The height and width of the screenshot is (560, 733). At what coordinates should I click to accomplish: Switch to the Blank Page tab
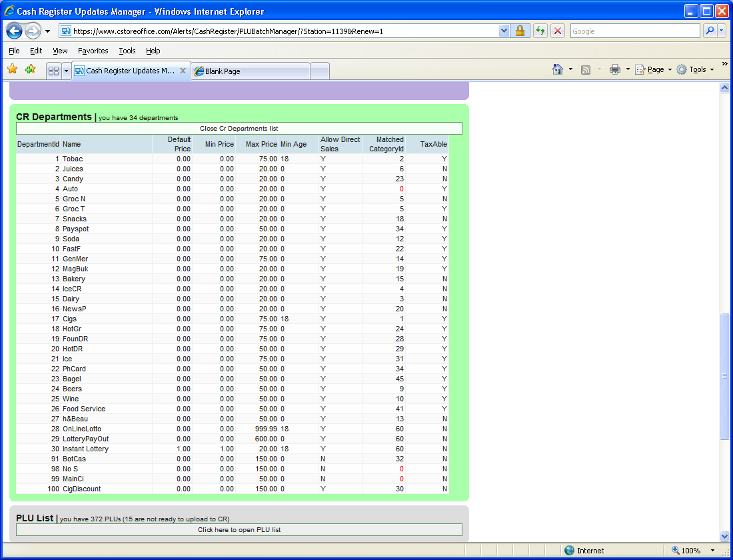(x=250, y=71)
